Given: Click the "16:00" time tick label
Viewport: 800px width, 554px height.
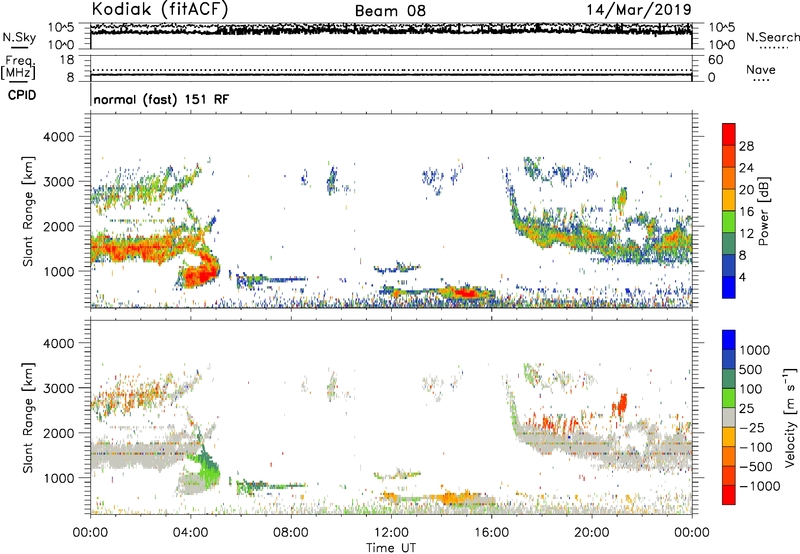Looking at the screenshot, I should (491, 533).
